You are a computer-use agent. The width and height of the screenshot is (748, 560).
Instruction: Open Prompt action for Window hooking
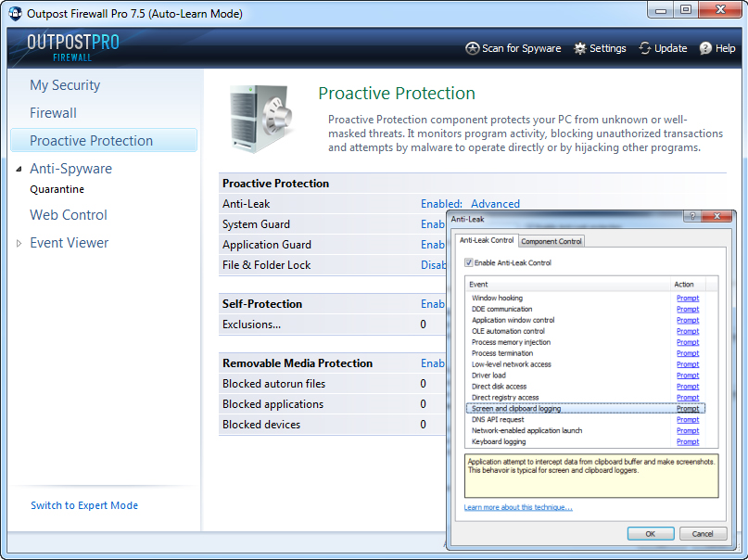click(x=687, y=298)
